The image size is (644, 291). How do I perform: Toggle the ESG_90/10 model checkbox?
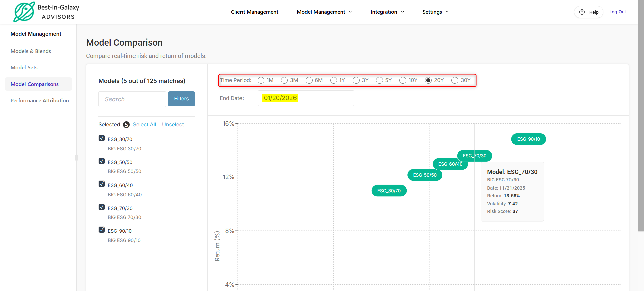[102, 230]
